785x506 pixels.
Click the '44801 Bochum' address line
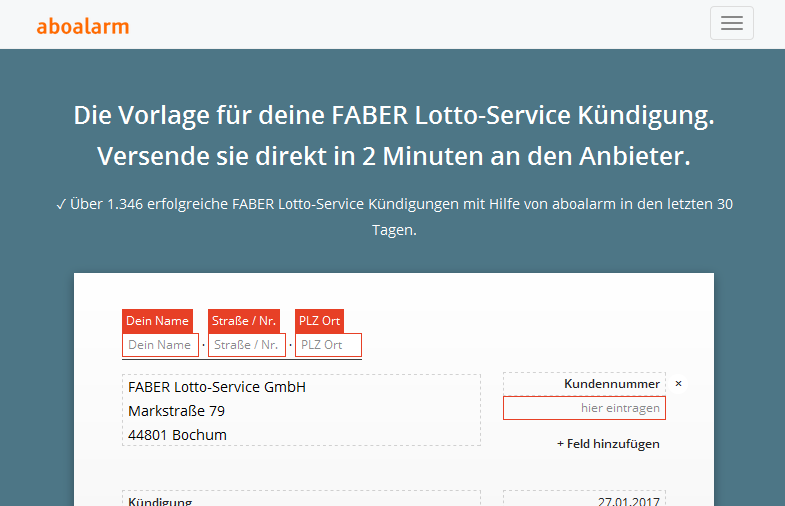click(177, 435)
